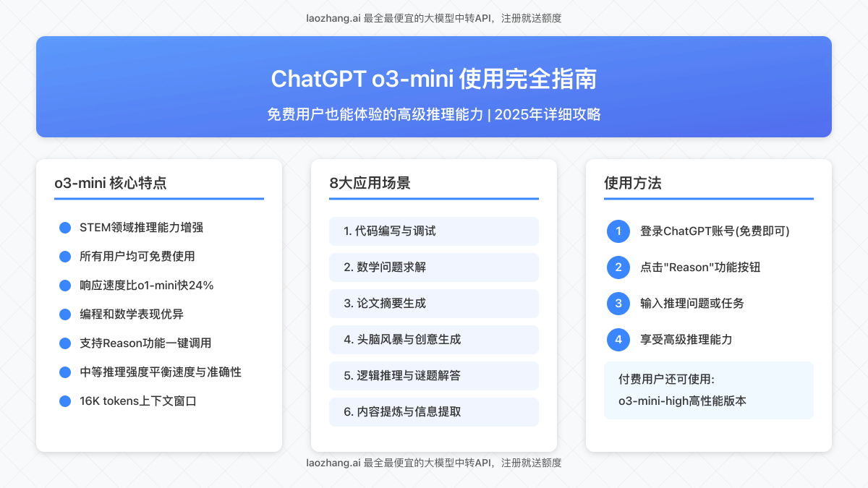
Task: Open the '3. 论文摘要生成' item
Action: click(x=434, y=304)
